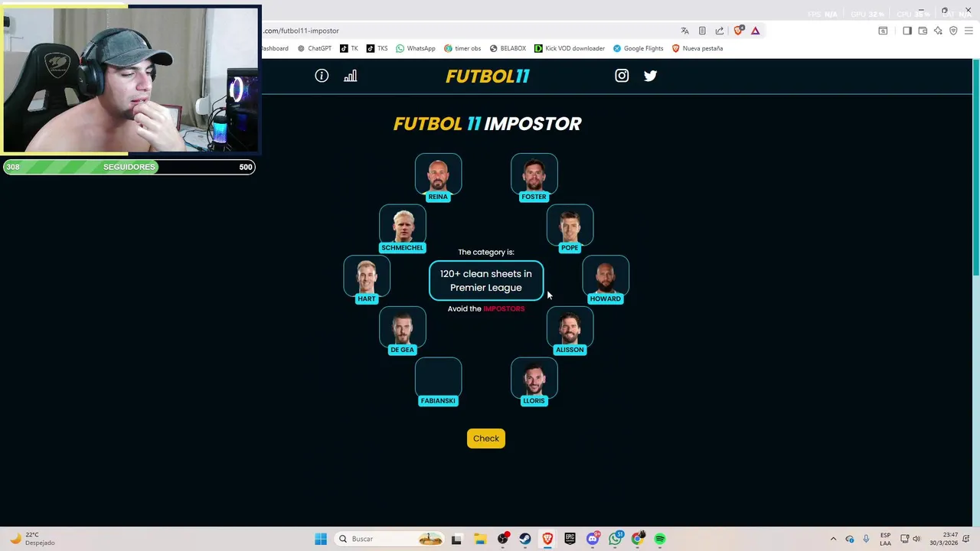Open Futbol11 Instagram icon

click(622, 76)
